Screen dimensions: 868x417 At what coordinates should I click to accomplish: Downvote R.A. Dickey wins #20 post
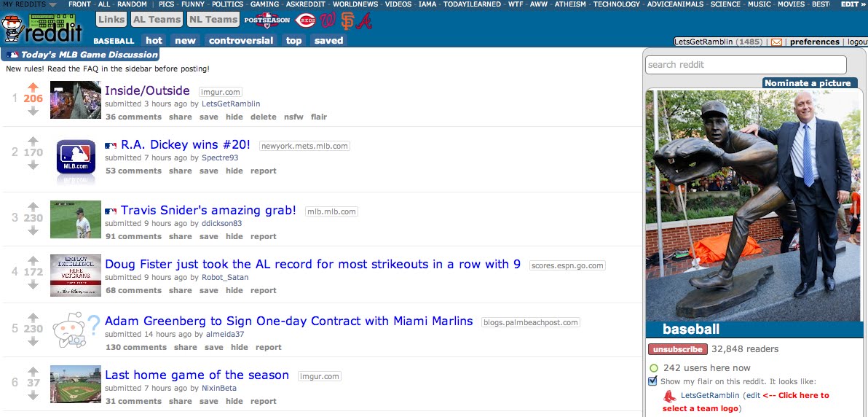tap(33, 165)
